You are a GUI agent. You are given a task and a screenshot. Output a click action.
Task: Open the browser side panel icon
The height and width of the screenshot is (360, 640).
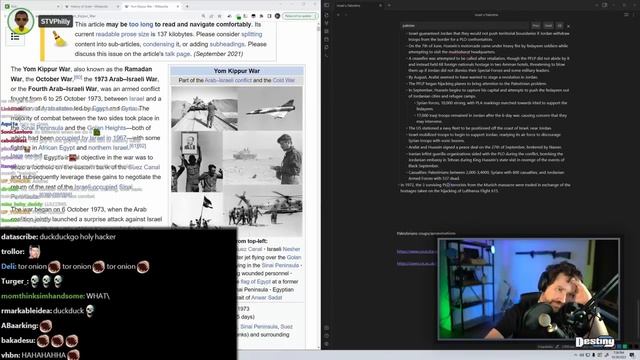[x=269, y=16]
